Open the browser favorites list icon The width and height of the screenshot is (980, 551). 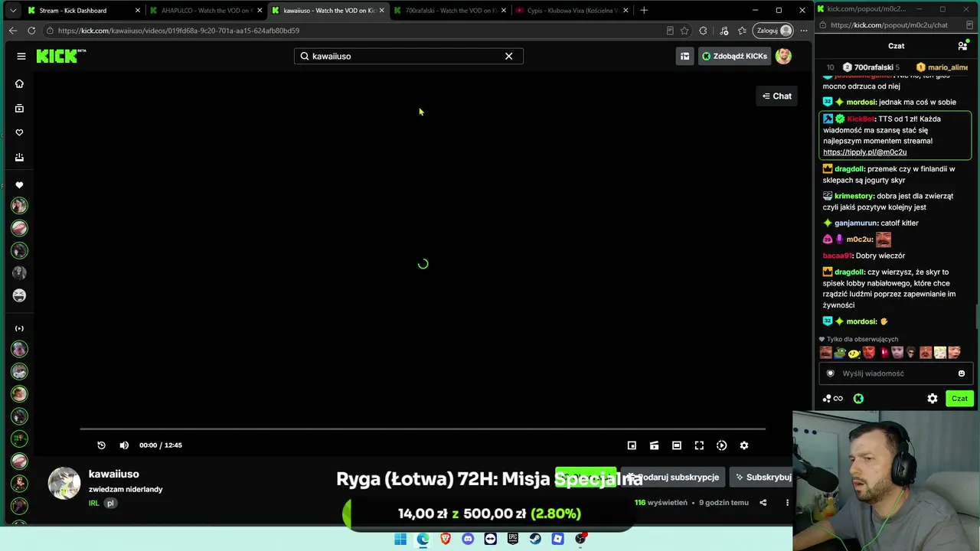742,31
